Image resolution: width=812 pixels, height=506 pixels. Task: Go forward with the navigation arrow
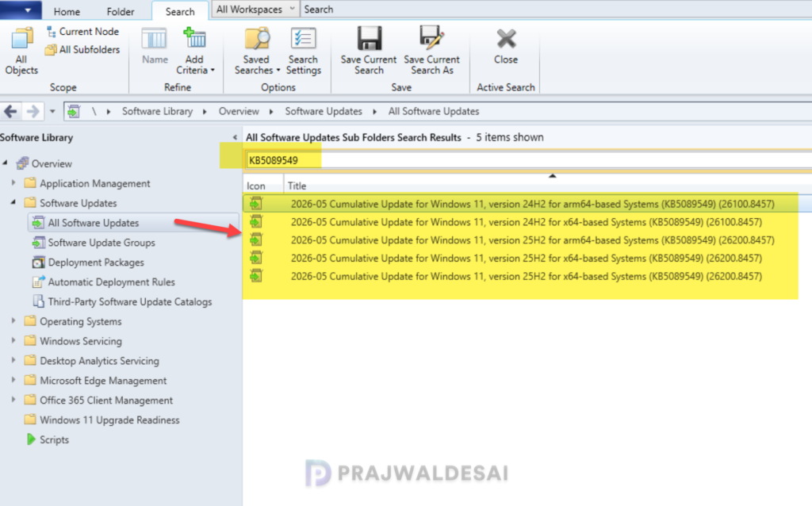tap(33, 111)
